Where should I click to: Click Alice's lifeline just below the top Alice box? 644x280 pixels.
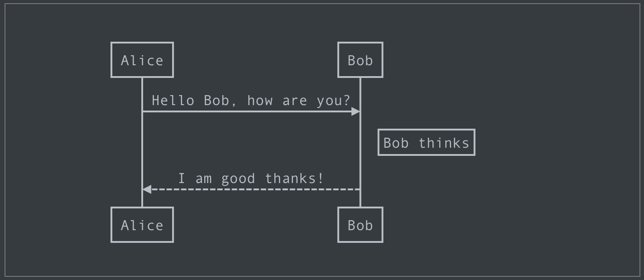142,84
